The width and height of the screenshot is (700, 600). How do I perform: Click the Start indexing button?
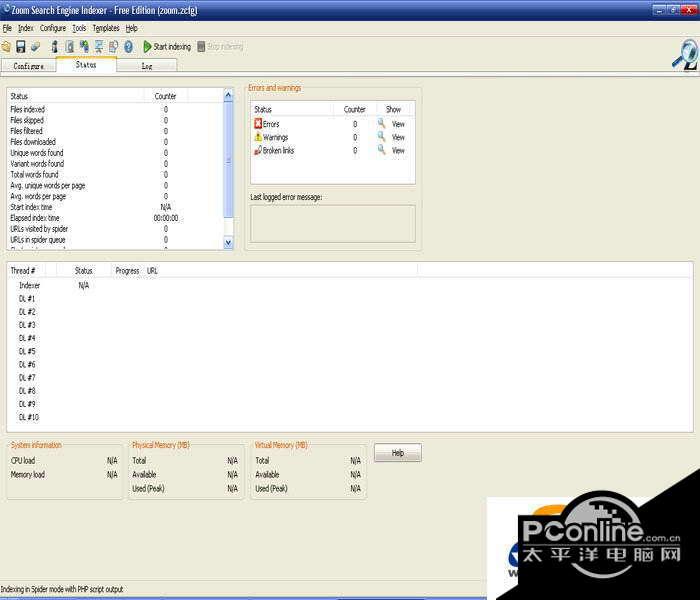[x=167, y=46]
